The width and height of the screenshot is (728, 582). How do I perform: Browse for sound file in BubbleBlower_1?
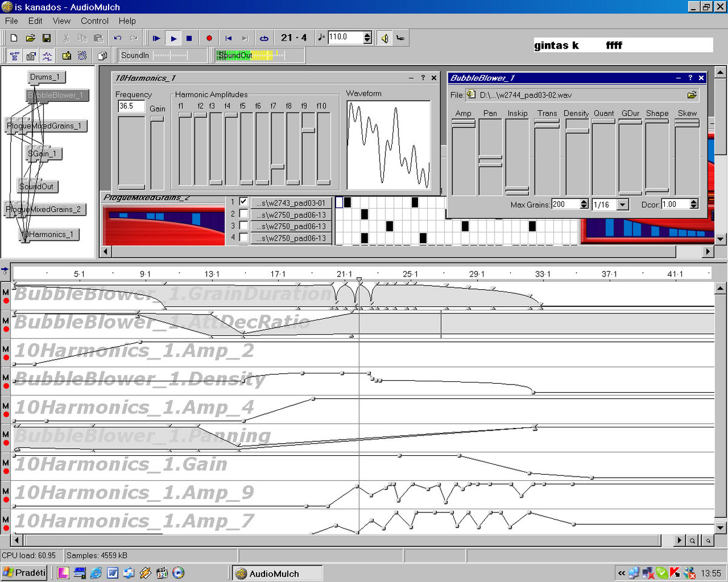coord(692,95)
